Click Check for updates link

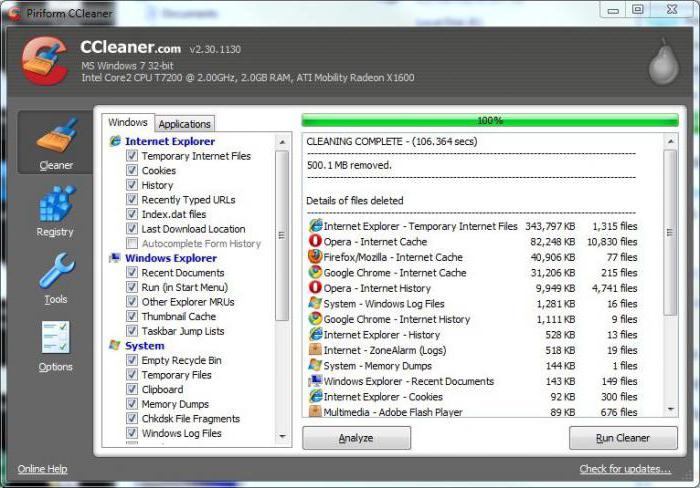pos(625,469)
